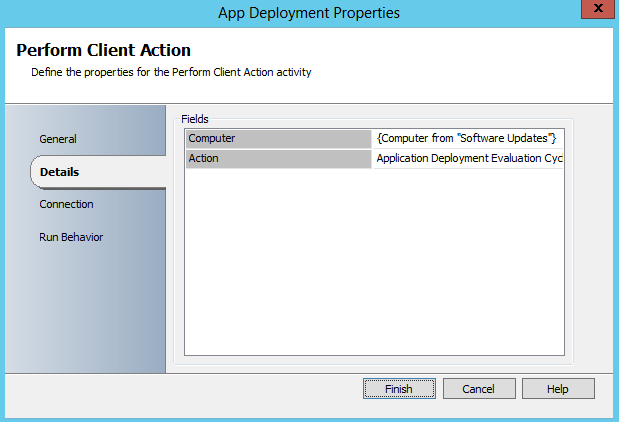Screen dimensions: 619x422
Task: Click the App Deployment Properties title bar
Action: coord(309,13)
